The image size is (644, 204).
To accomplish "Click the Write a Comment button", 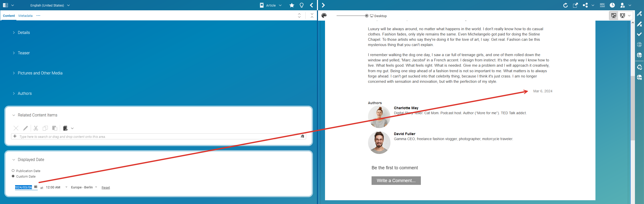I will coord(396,181).
